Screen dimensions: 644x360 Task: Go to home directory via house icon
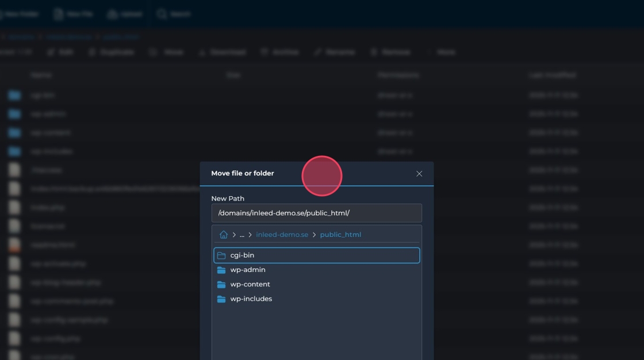[x=224, y=235]
